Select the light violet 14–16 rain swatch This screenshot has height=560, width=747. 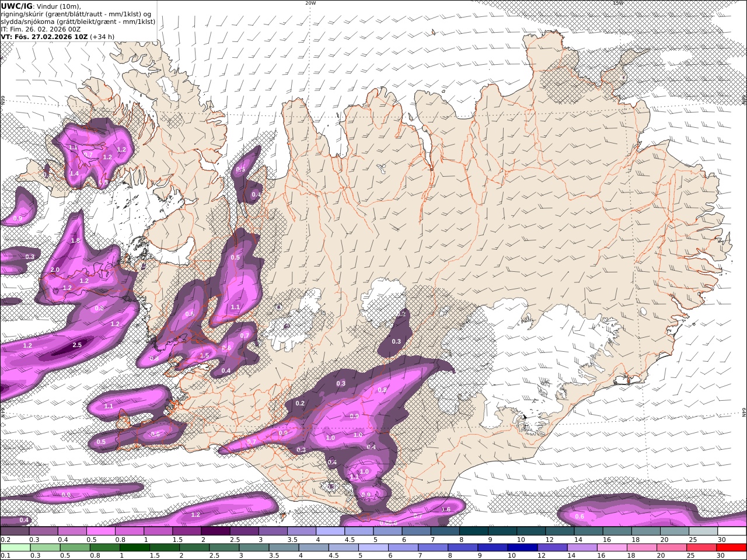(581, 548)
